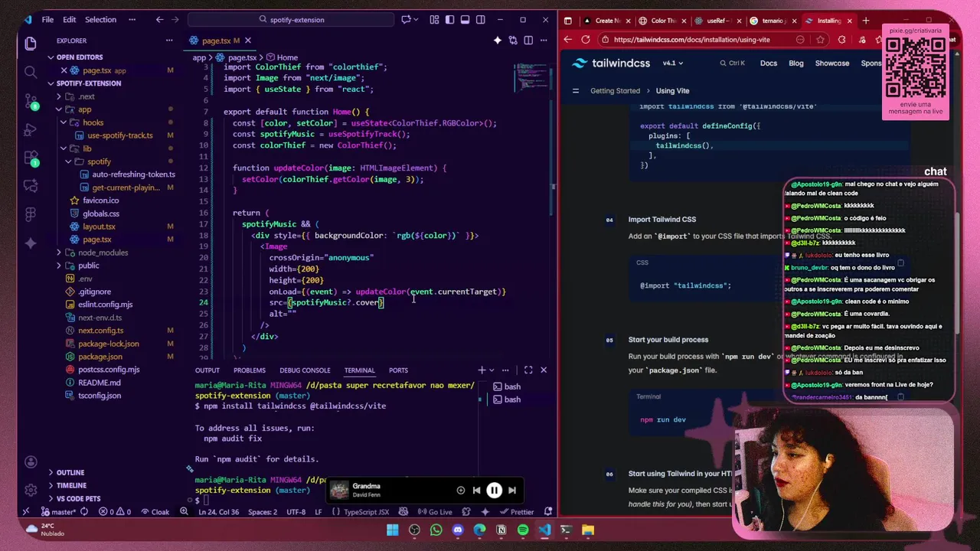
Task: Close the page.tsx editor tab
Action: pyautogui.click(x=247, y=41)
